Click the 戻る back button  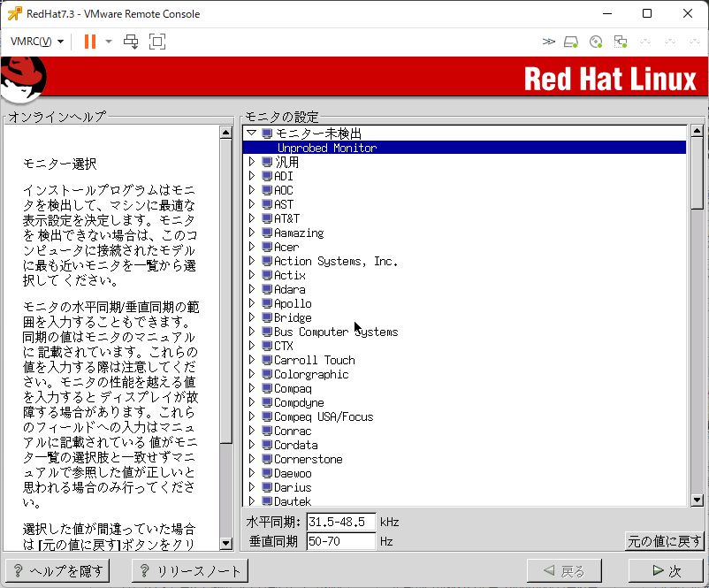pos(564,571)
